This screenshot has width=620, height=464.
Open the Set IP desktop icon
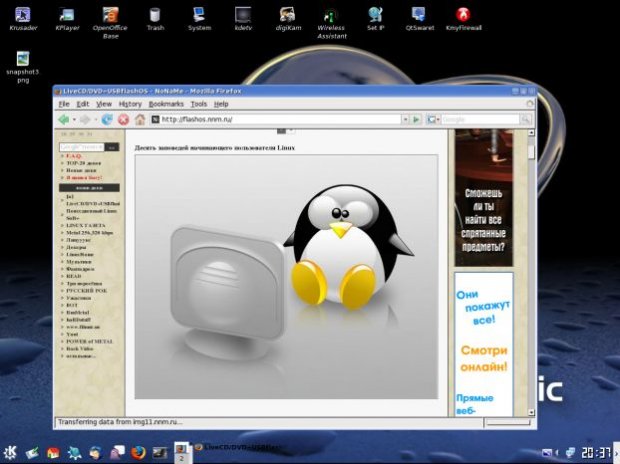point(375,18)
